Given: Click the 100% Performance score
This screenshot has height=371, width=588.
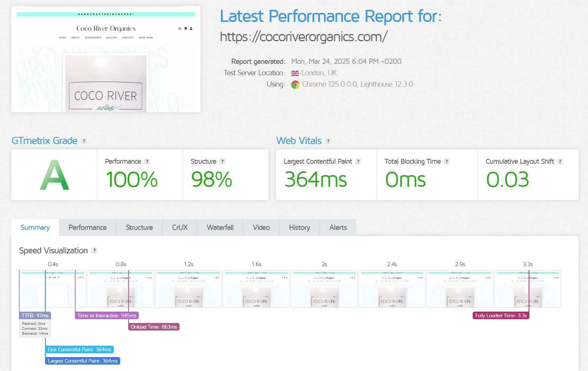Looking at the screenshot, I should (x=132, y=180).
